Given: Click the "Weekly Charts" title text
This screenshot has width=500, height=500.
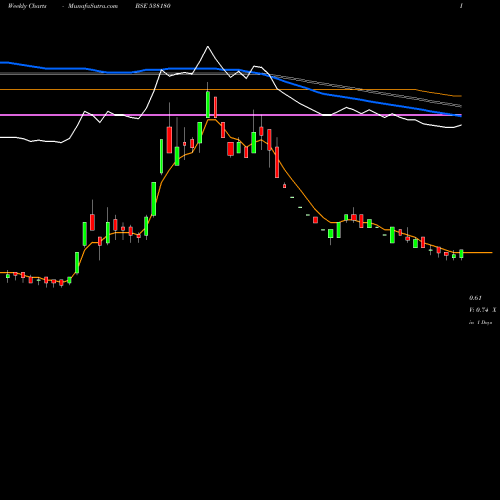Looking at the screenshot, I should point(27,6).
